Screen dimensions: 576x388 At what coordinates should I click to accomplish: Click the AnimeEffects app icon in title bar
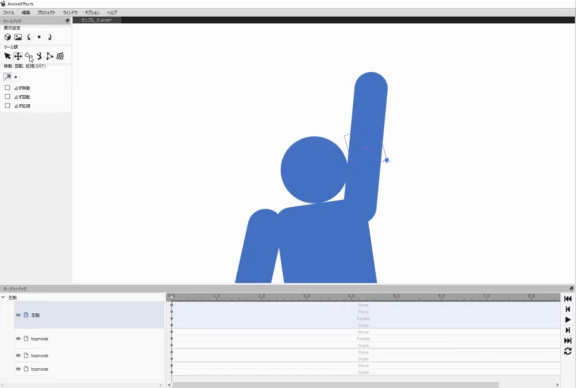coord(3,4)
